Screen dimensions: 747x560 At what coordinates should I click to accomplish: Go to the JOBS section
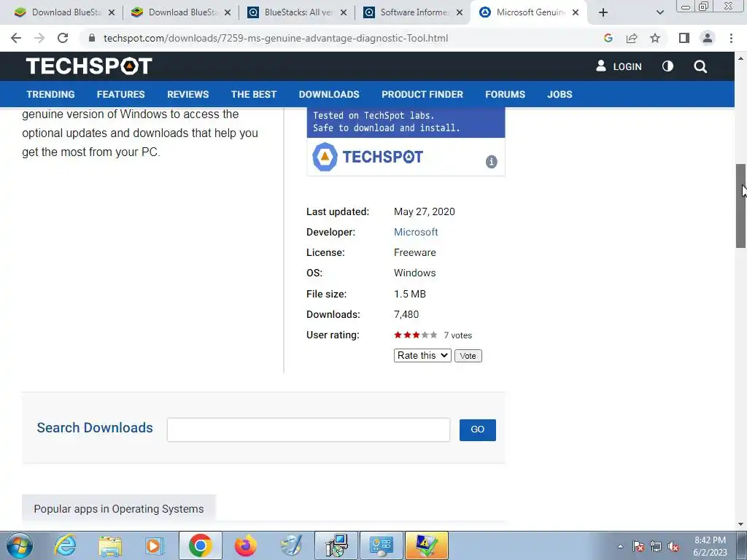click(560, 94)
